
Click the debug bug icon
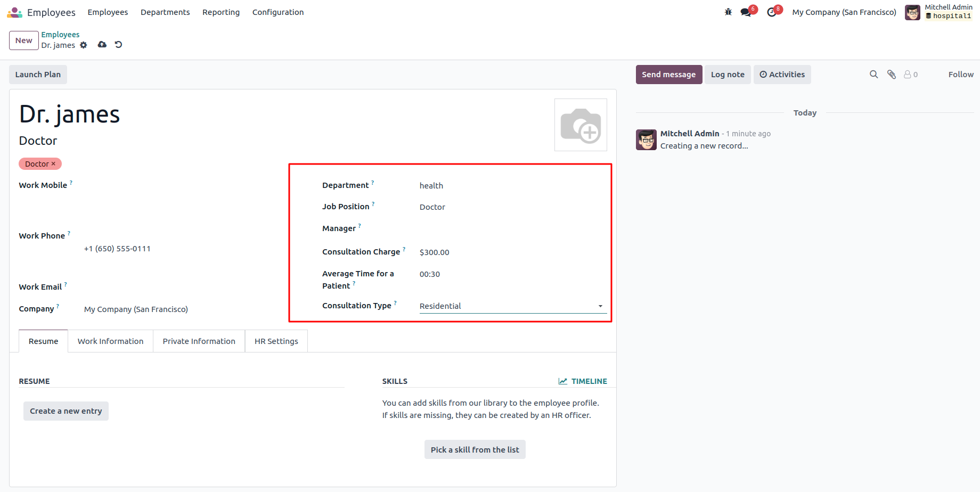click(x=728, y=12)
